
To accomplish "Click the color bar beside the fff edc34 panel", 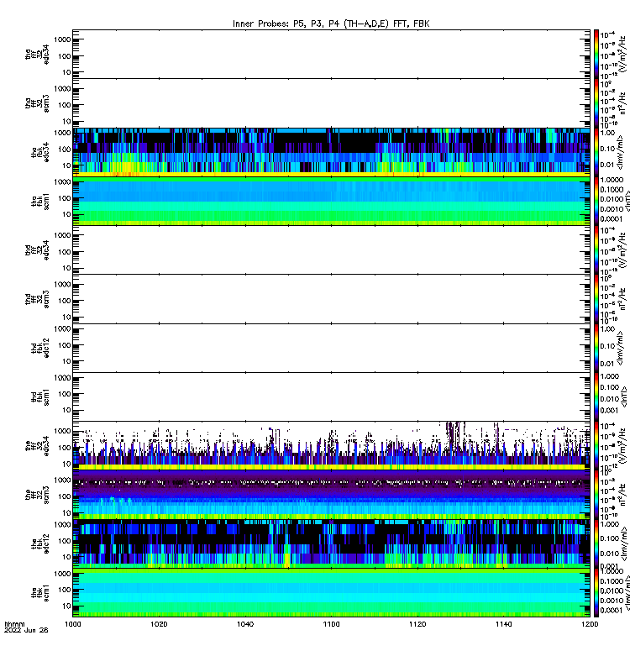I will tap(596, 446).
